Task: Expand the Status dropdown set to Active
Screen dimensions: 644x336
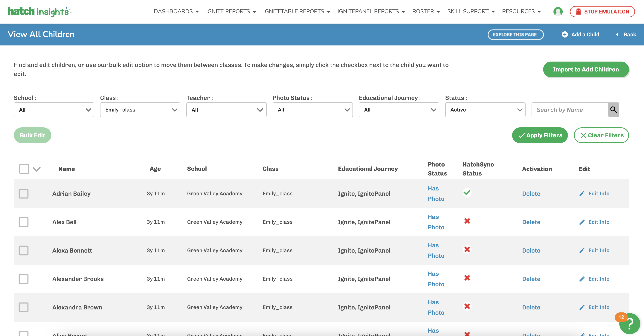Action: pyautogui.click(x=485, y=110)
